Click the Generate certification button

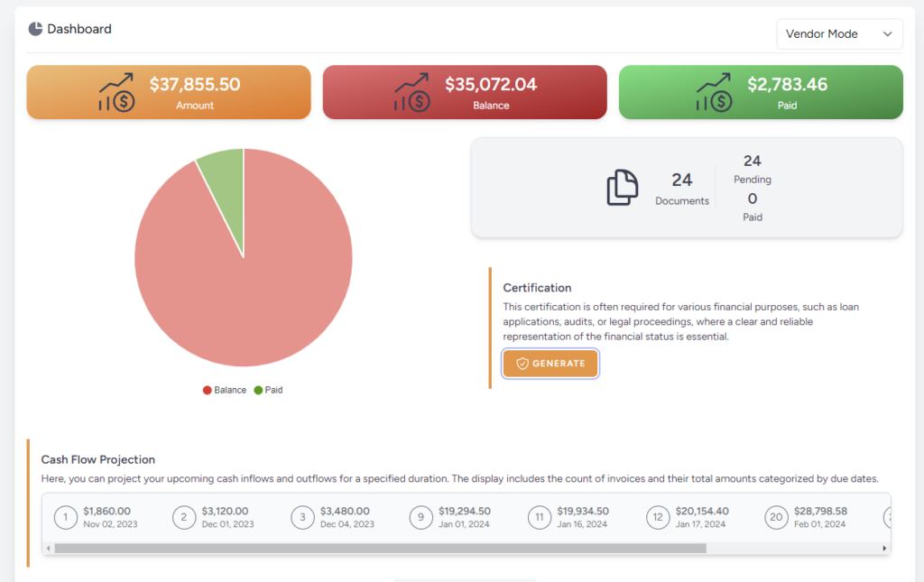click(x=550, y=363)
